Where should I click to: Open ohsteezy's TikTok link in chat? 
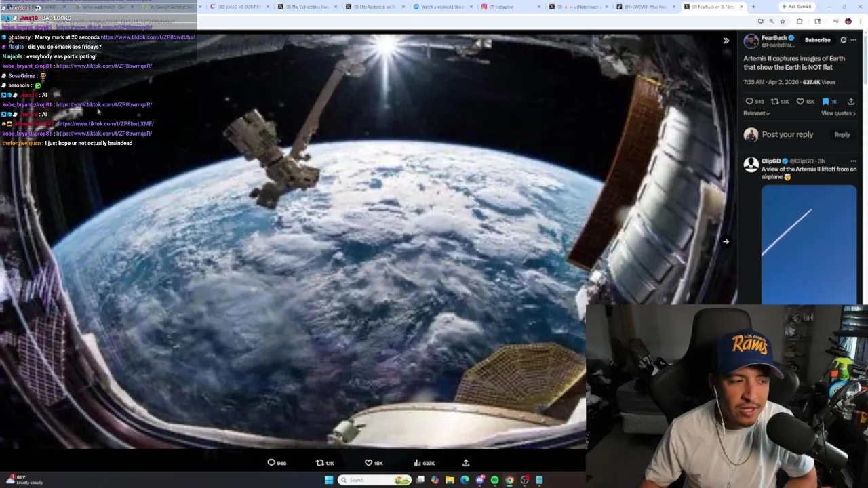click(x=147, y=37)
